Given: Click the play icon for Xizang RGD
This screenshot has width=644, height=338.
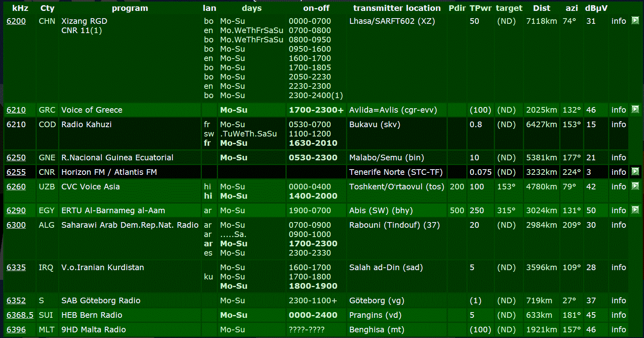Looking at the screenshot, I should 635,21.
